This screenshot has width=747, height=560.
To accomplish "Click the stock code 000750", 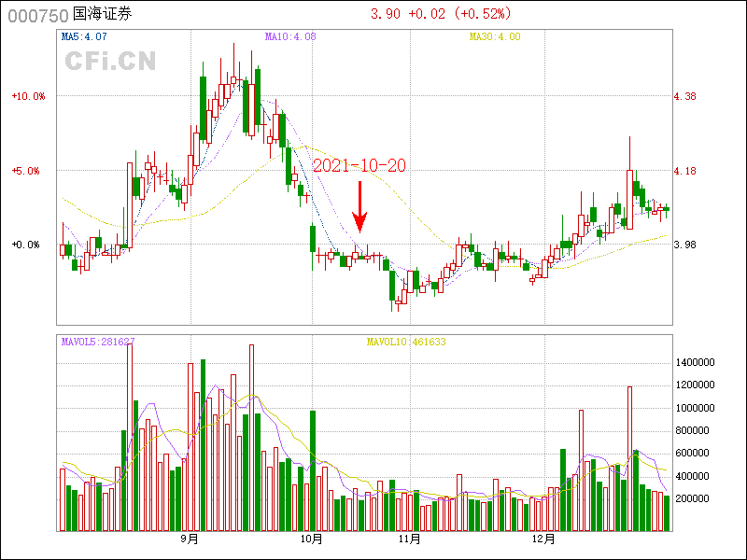I will [37, 15].
